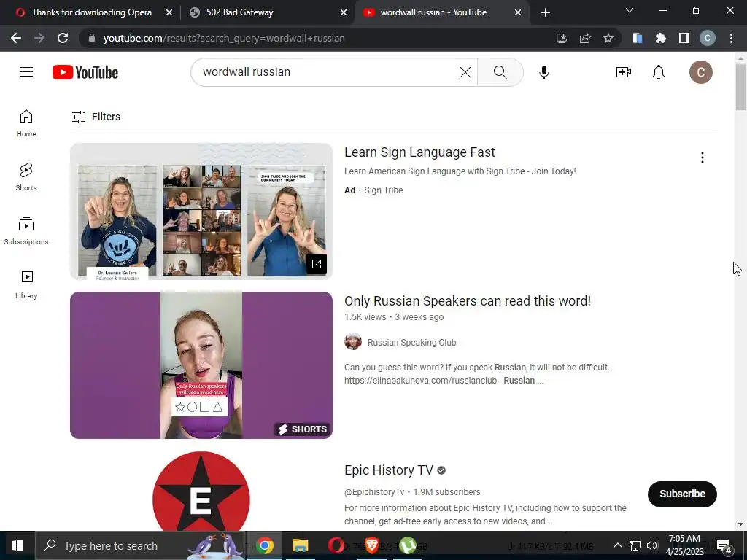This screenshot has height=560, width=747.
Task: Open the Chrome three-dot menu
Action: [x=731, y=38]
